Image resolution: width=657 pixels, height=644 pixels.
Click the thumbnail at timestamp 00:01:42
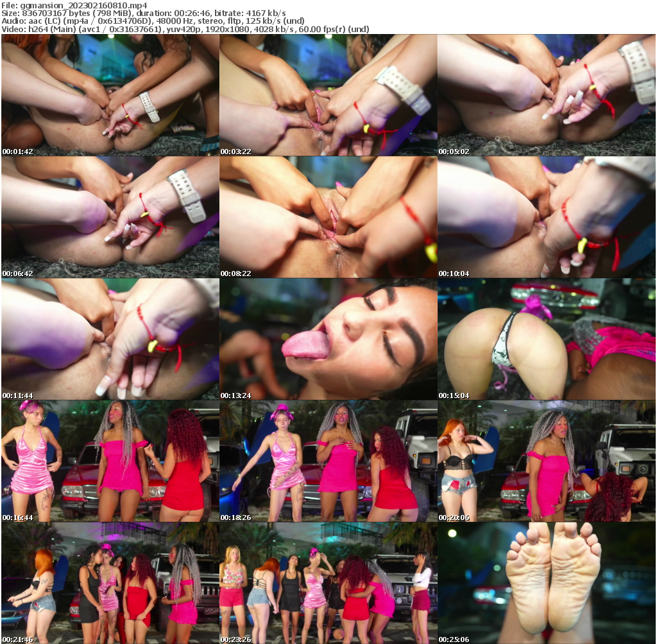pyautogui.click(x=109, y=96)
